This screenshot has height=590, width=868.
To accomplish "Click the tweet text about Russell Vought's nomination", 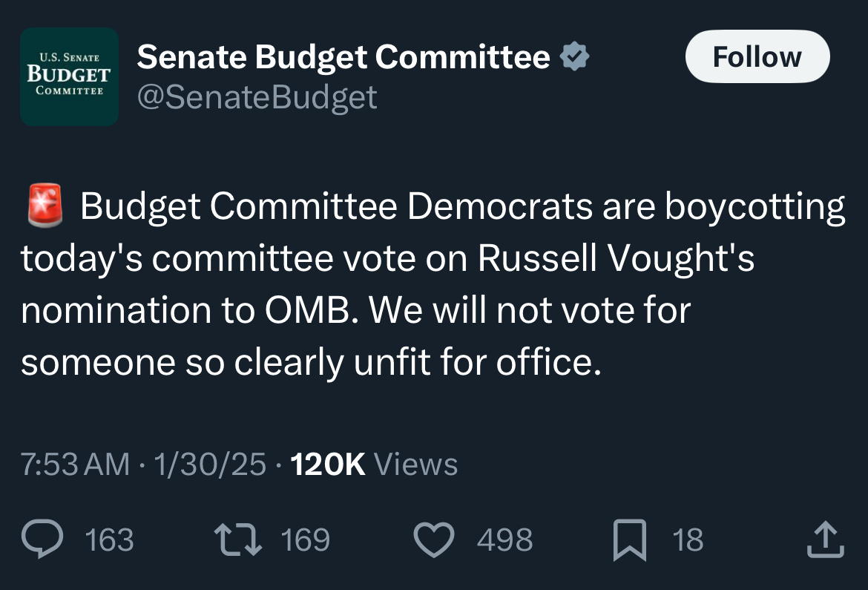I will pos(433,283).
